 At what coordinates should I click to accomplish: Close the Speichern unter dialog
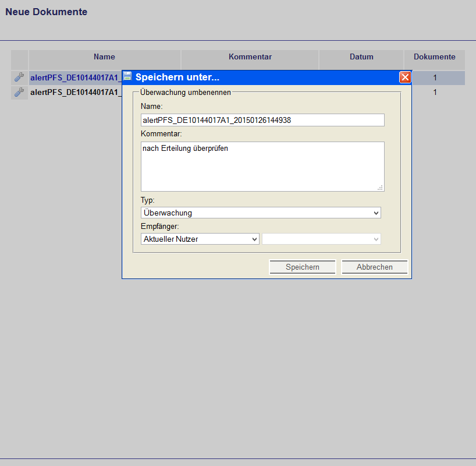(x=405, y=77)
